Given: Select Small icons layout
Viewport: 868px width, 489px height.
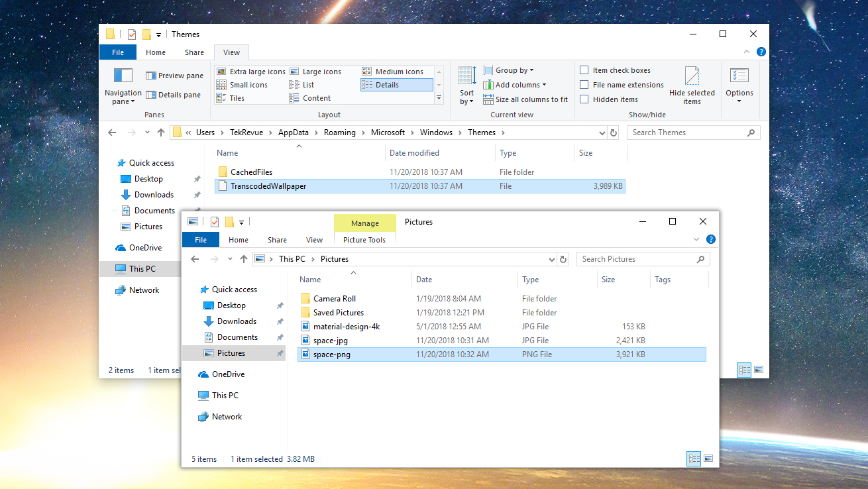Looking at the screenshot, I should pos(243,85).
